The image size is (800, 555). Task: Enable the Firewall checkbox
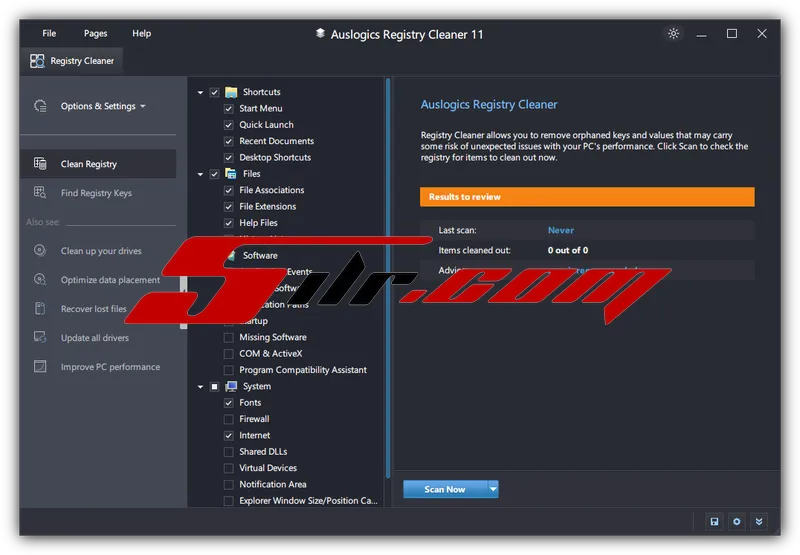pos(229,419)
